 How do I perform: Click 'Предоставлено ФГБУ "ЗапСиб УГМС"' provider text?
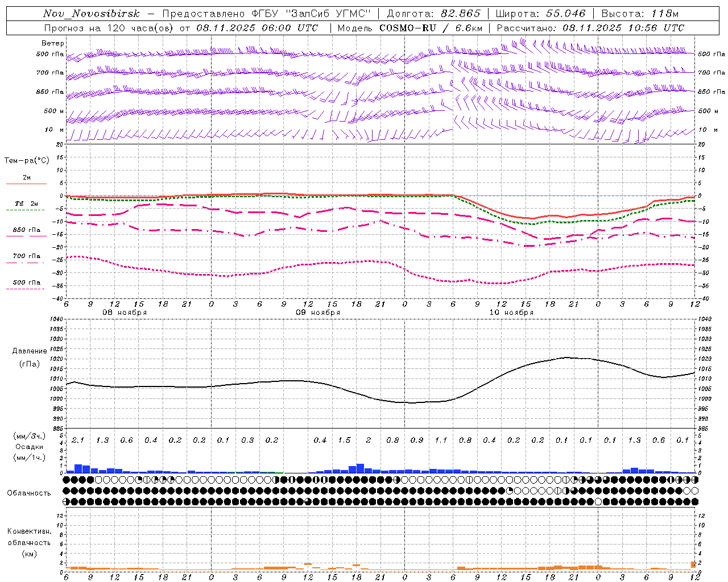[266, 14]
